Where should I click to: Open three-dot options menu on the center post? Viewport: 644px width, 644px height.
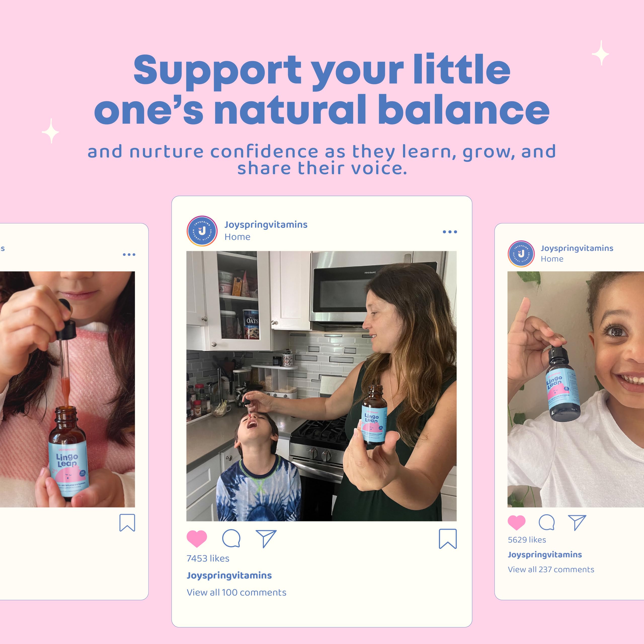pyautogui.click(x=450, y=232)
